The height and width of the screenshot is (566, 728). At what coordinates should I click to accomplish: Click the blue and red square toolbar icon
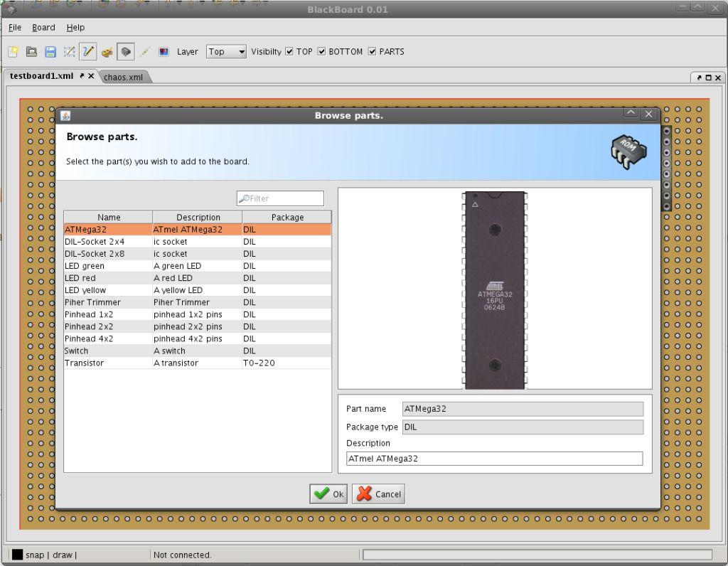pos(164,51)
